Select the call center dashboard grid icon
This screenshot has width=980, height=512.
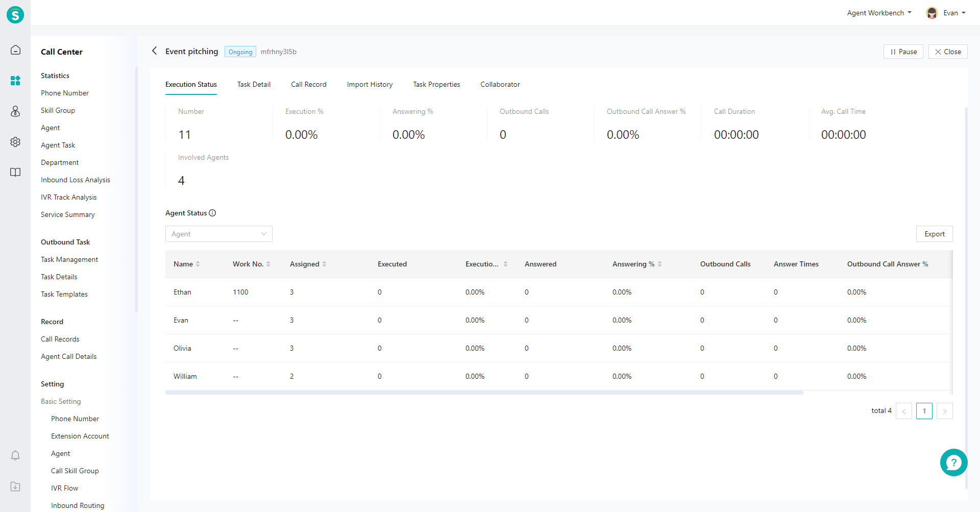pos(15,81)
